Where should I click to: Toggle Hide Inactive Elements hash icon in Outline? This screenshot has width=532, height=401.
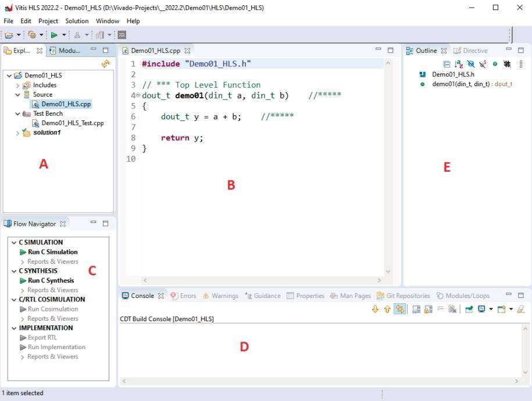pyautogui.click(x=507, y=64)
